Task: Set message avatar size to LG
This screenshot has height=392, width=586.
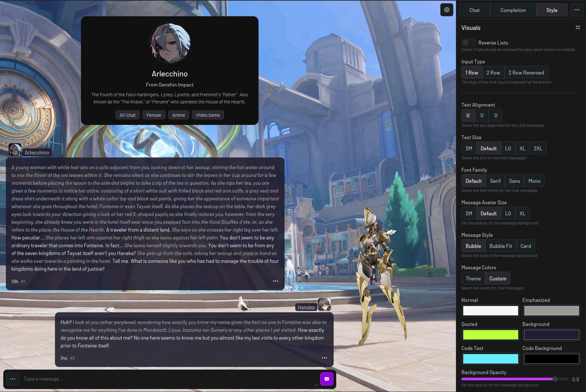Action: click(x=508, y=213)
